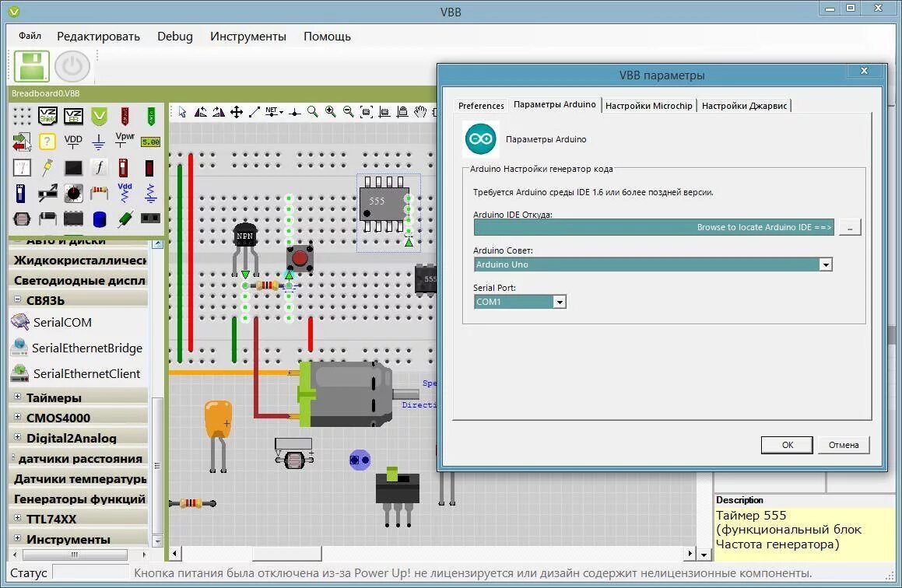Pick the DIP IC chip in palette

pyautogui.click(x=73, y=219)
